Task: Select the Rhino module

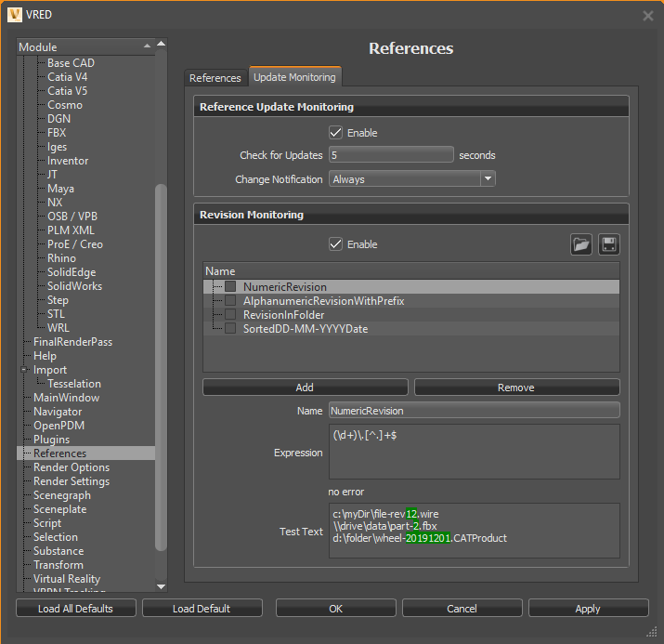Action: 61,258
